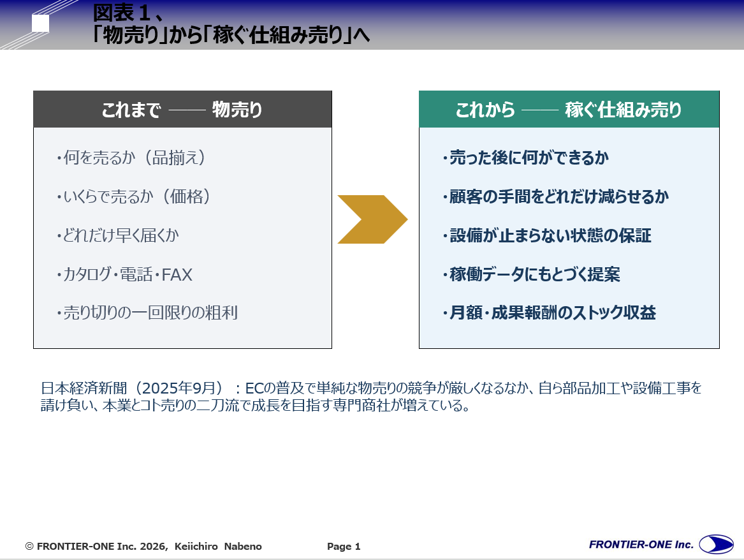The width and height of the screenshot is (744, 560).
Task: Select the subtitle '「物売り」から「稼ぐ仕組み売り」へ'
Action: (x=231, y=34)
